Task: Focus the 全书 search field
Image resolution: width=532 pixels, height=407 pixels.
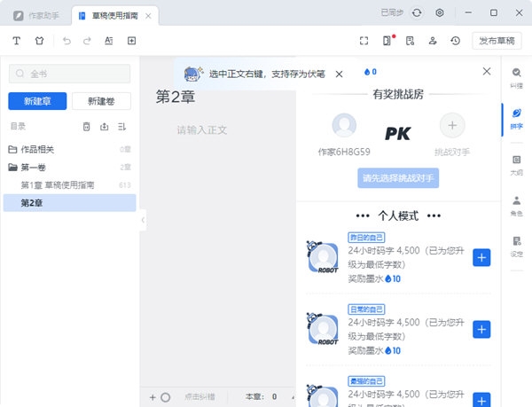Action: (x=69, y=74)
